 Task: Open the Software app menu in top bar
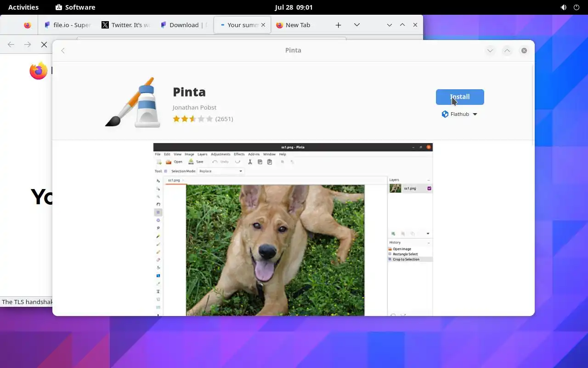(75, 7)
